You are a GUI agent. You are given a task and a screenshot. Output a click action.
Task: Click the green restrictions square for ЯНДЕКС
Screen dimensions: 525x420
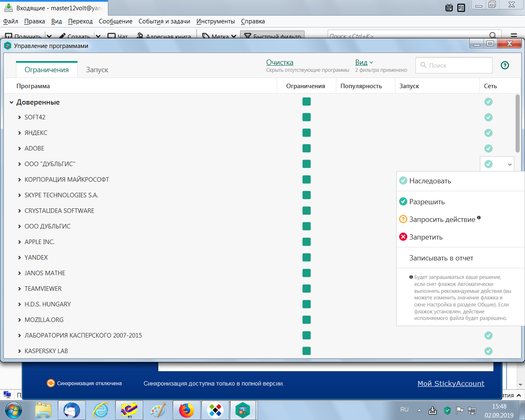[x=306, y=133]
